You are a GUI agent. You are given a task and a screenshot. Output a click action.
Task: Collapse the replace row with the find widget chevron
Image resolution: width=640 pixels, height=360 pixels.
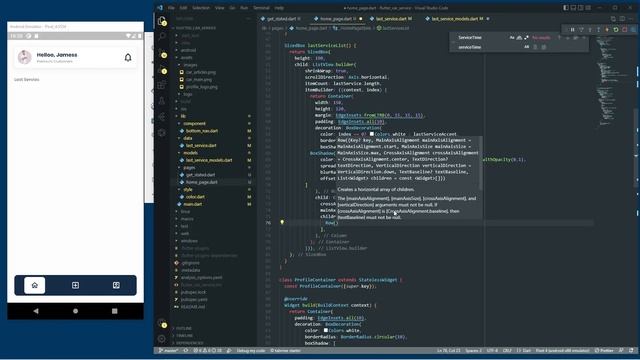(x=453, y=42)
